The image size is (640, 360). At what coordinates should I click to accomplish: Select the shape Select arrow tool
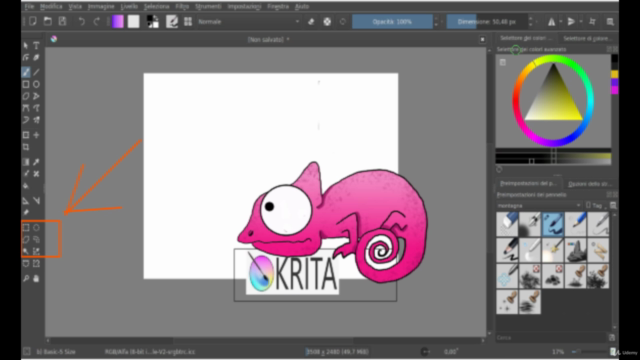click(26, 45)
